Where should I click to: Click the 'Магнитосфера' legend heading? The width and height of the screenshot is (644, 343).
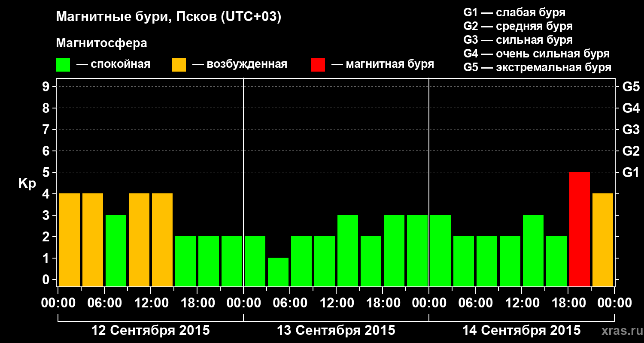click(x=101, y=43)
